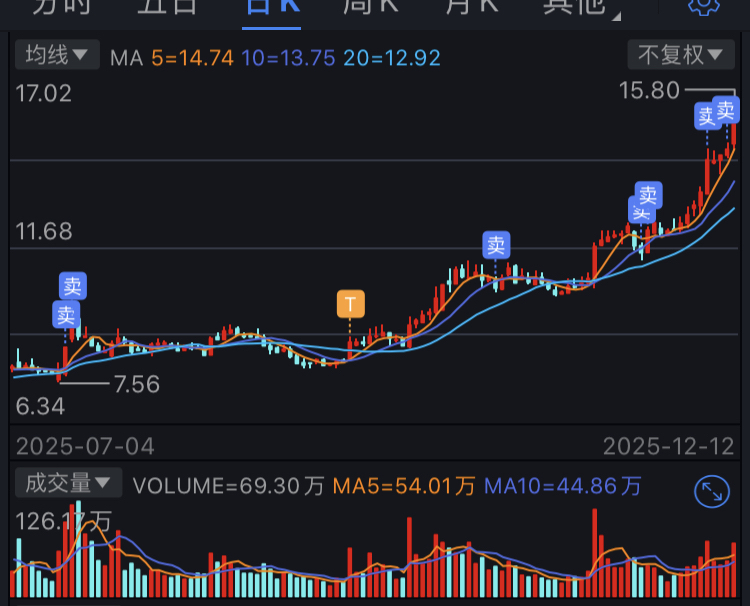The height and width of the screenshot is (606, 750).
Task: Tap the 17.02 price axis label
Action: pos(44,93)
